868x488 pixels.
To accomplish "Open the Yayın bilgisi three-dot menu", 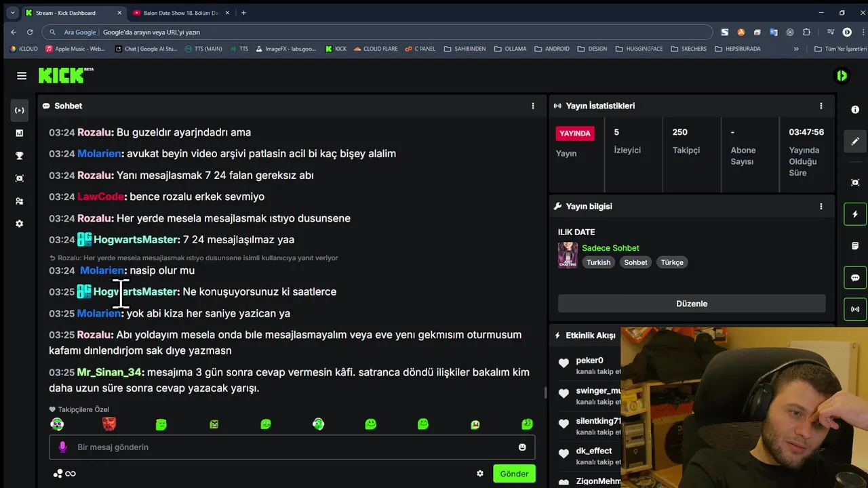I will 821,206.
